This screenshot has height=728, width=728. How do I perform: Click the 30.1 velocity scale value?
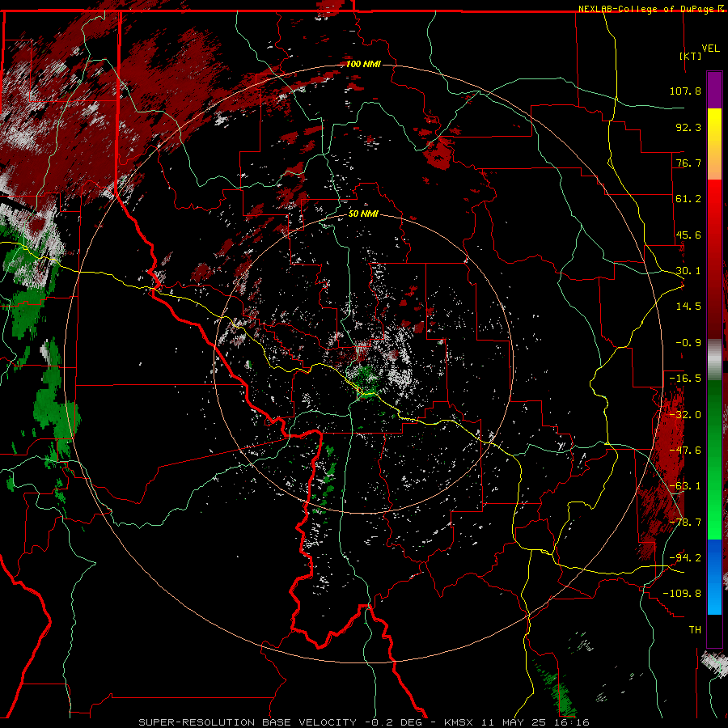(688, 271)
